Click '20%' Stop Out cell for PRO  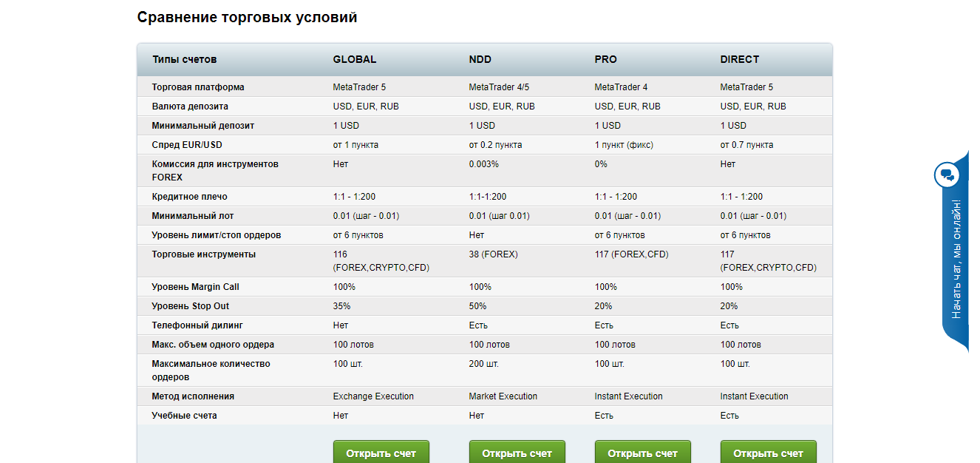(604, 306)
